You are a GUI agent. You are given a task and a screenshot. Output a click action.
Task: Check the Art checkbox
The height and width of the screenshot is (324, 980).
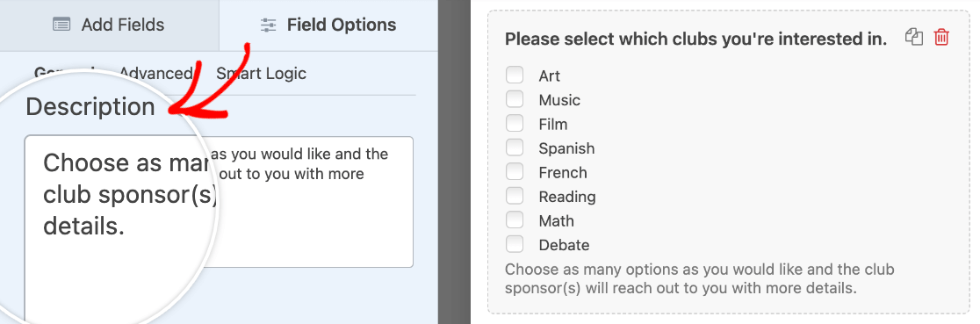click(515, 75)
